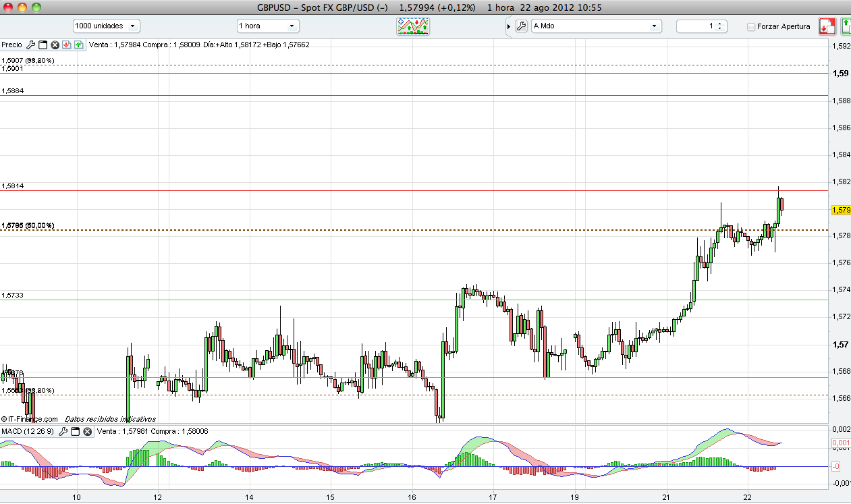Viewport: 851px width, 504px height.
Task: Close the window with red traffic light
Action: pyautogui.click(x=9, y=7)
